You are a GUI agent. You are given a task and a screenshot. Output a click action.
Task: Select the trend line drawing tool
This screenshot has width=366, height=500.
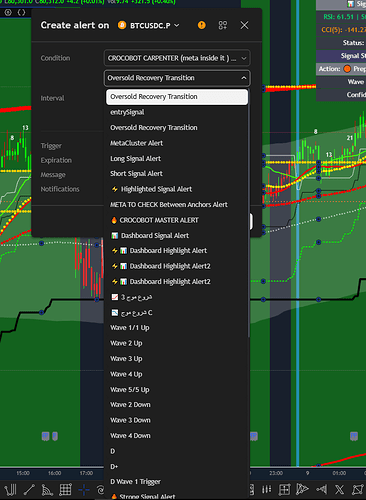29,490
